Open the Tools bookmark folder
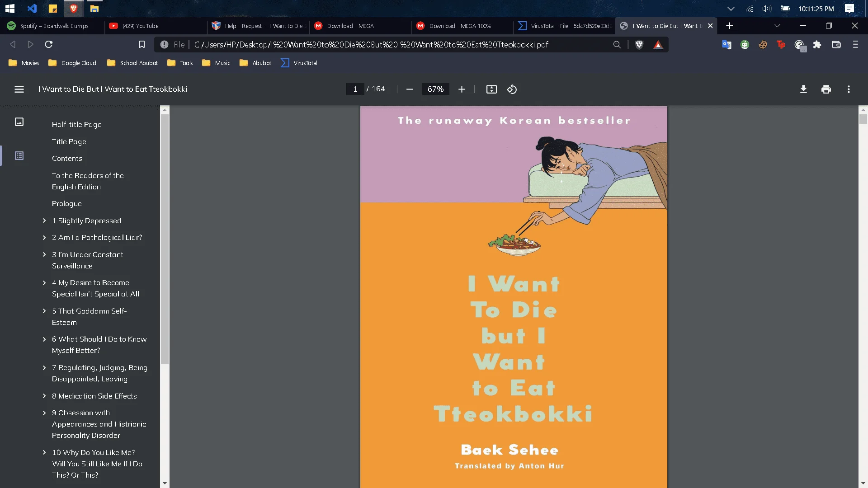The image size is (868, 488). tap(180, 63)
